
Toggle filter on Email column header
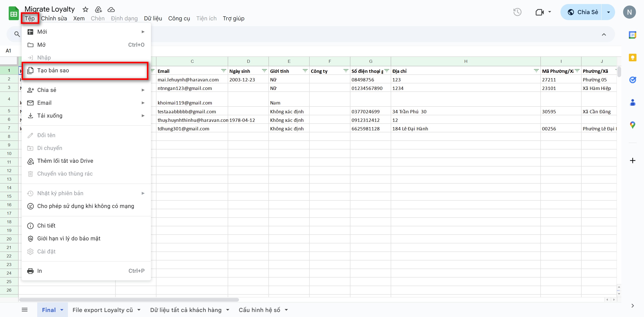click(x=223, y=71)
